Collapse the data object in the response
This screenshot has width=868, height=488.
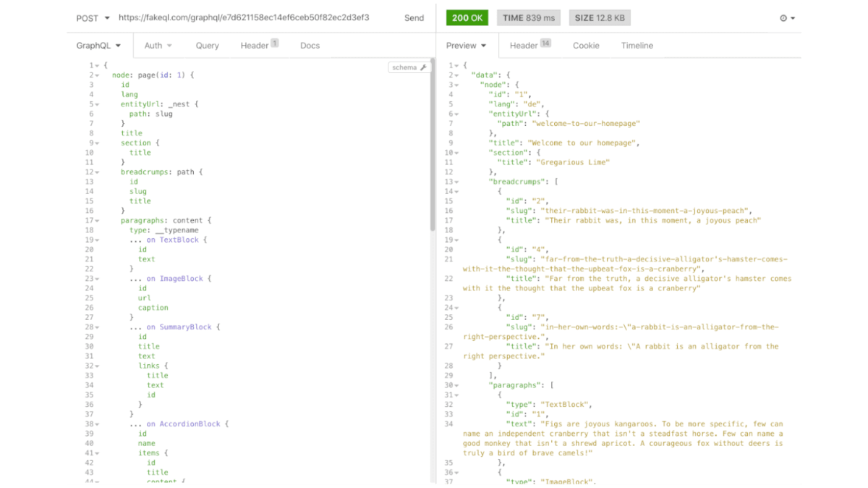click(x=458, y=75)
